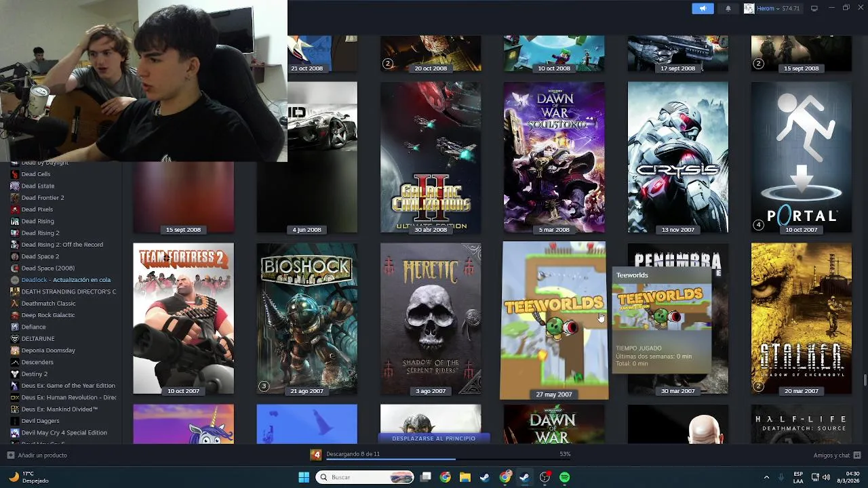This screenshot has height=488, width=868.
Task: Open the Amigos y chat panel
Action: coord(837,455)
